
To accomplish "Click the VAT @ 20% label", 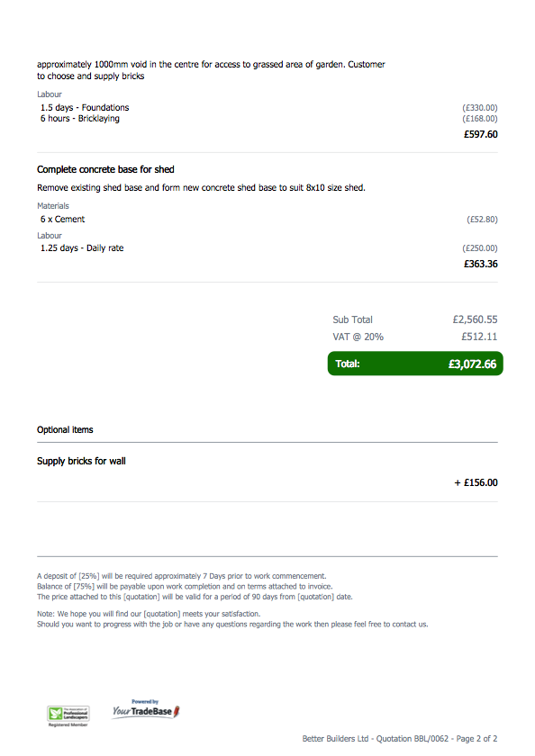I will pos(358,337).
